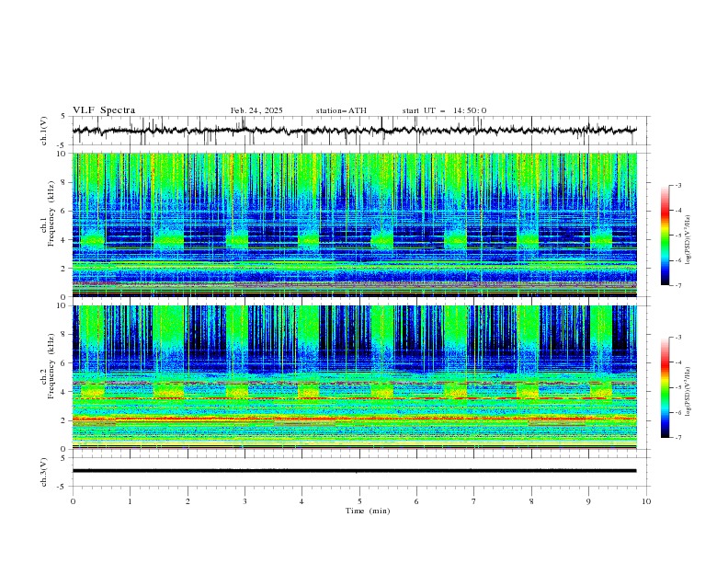Click time axis tick label '10' at the end

(x=646, y=501)
